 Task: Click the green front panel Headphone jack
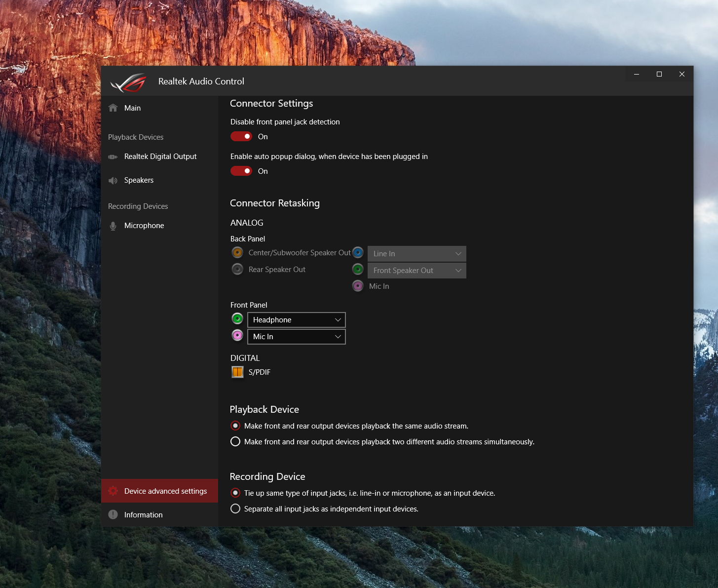(x=237, y=318)
